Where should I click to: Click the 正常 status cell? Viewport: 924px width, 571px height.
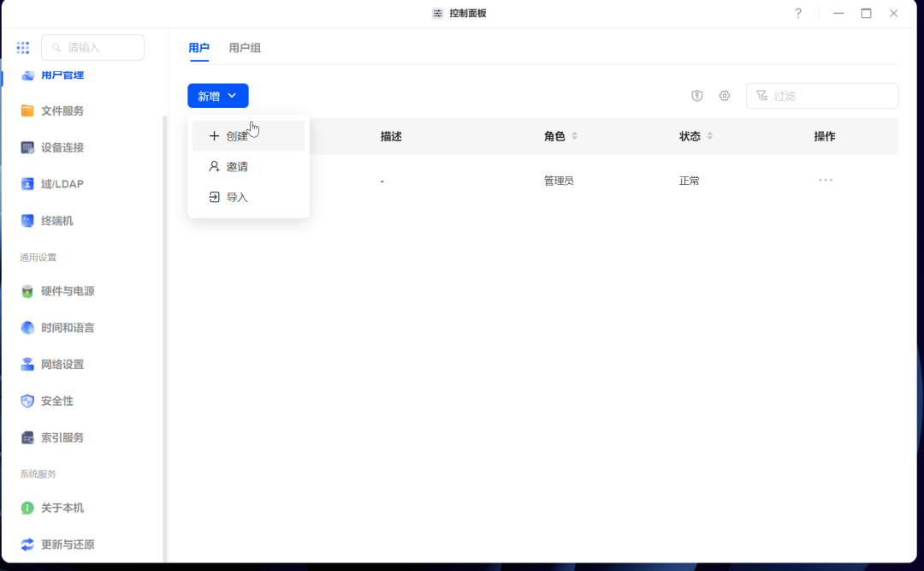pos(689,181)
